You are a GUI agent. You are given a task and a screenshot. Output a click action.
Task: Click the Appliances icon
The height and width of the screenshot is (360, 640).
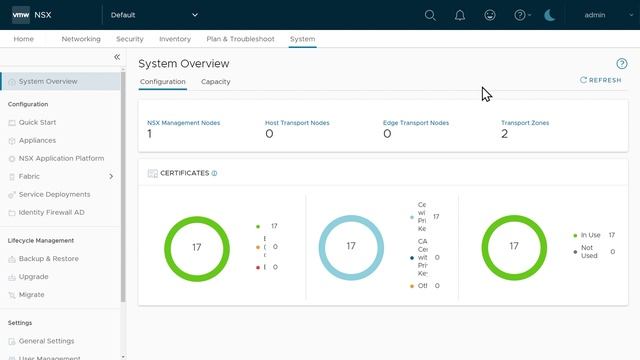tap(12, 141)
